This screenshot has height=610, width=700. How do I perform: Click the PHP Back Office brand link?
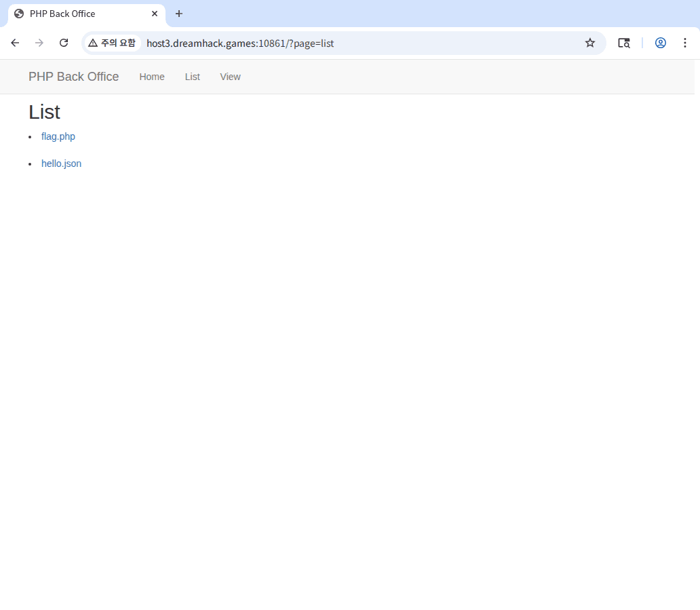pyautogui.click(x=74, y=77)
